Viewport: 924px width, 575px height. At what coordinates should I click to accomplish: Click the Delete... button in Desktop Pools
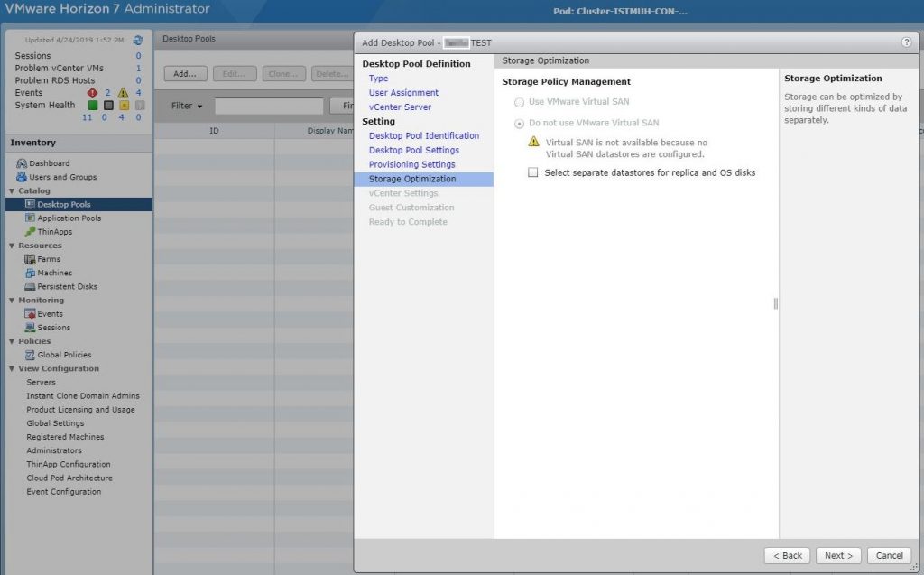tap(332, 74)
